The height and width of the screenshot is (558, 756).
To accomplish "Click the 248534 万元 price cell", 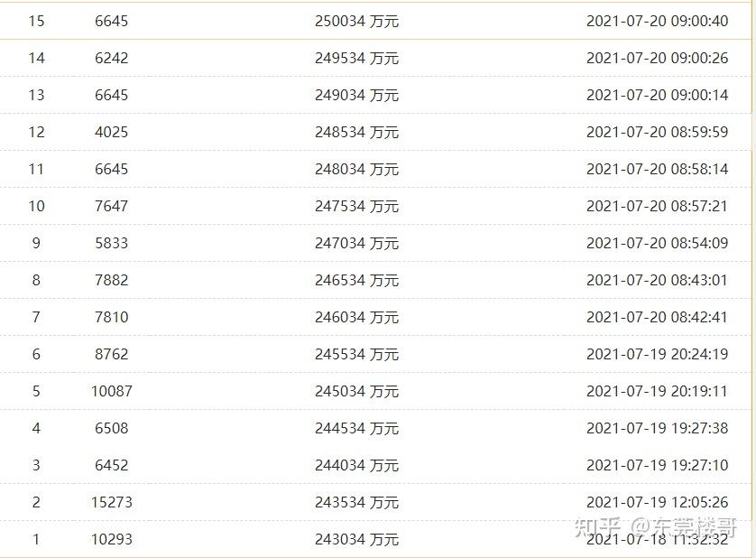I will [356, 132].
